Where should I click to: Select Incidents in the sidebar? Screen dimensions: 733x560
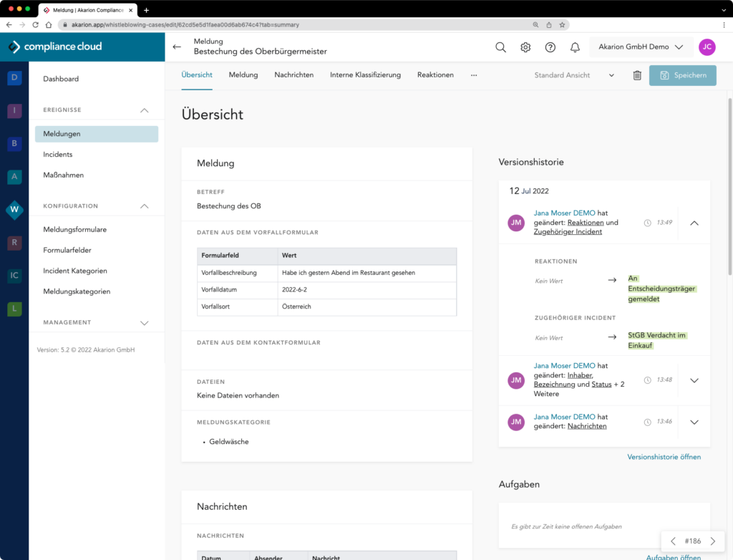58,155
